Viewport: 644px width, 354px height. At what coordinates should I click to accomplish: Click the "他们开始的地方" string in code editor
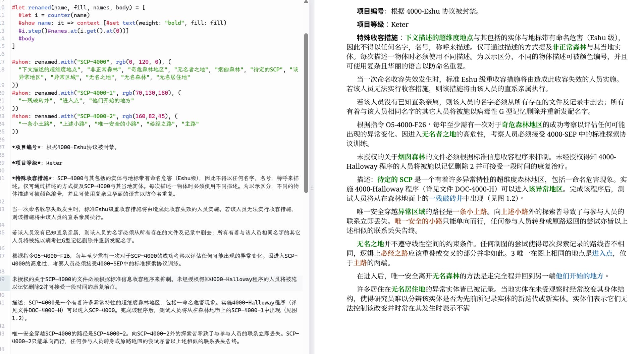pos(111,100)
